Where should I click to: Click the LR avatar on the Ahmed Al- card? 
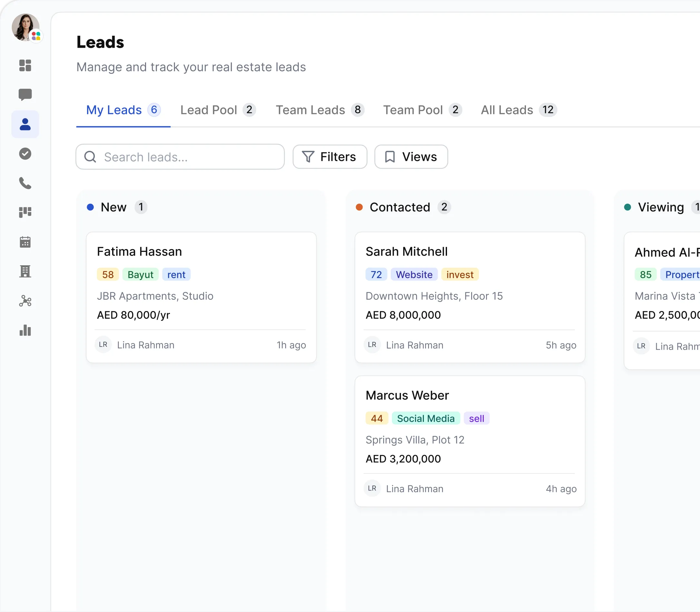[641, 346]
